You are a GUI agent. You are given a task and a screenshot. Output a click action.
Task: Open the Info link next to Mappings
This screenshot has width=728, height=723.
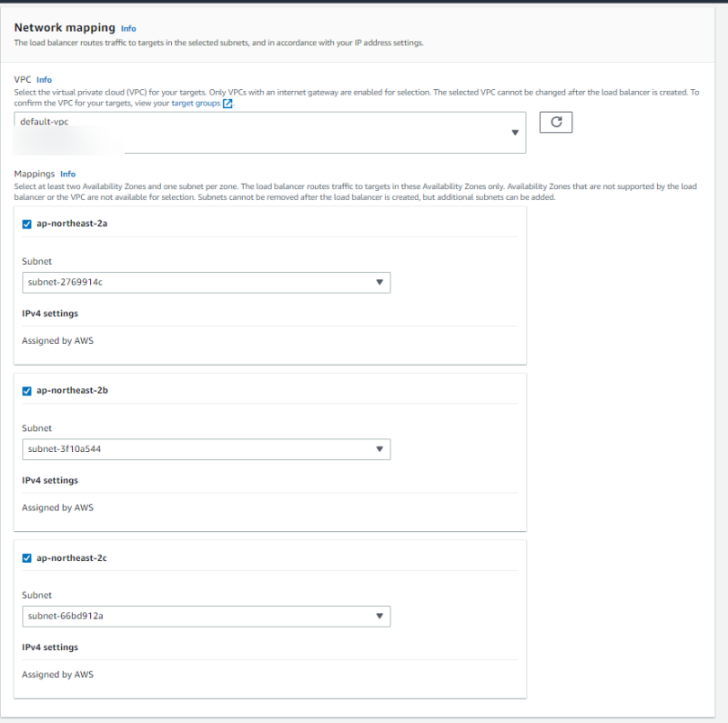(67, 174)
